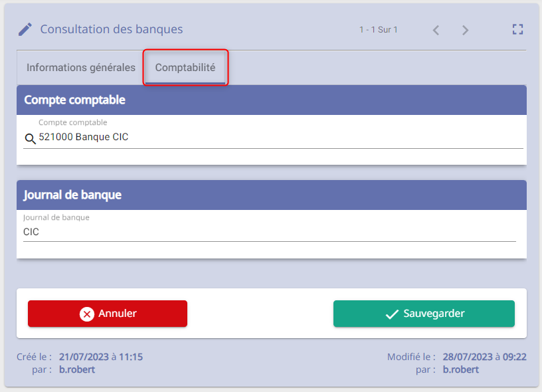Switch to the Informations générales tab

81,67
